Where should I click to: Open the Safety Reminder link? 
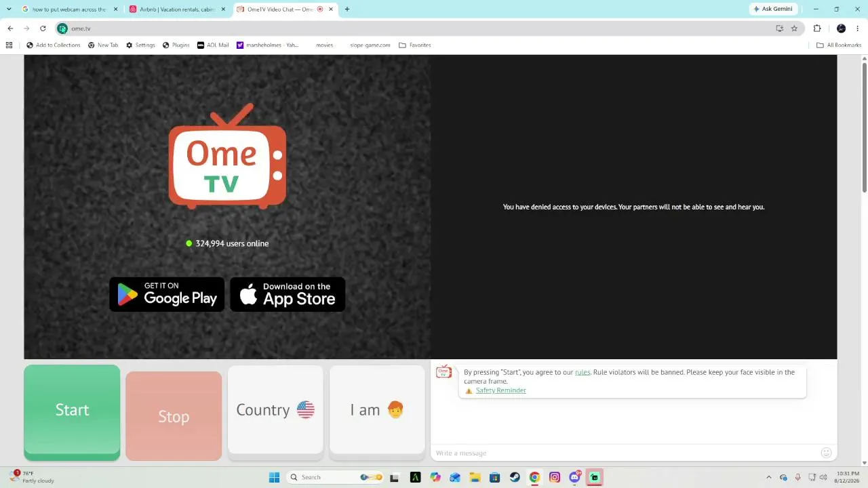pos(500,390)
